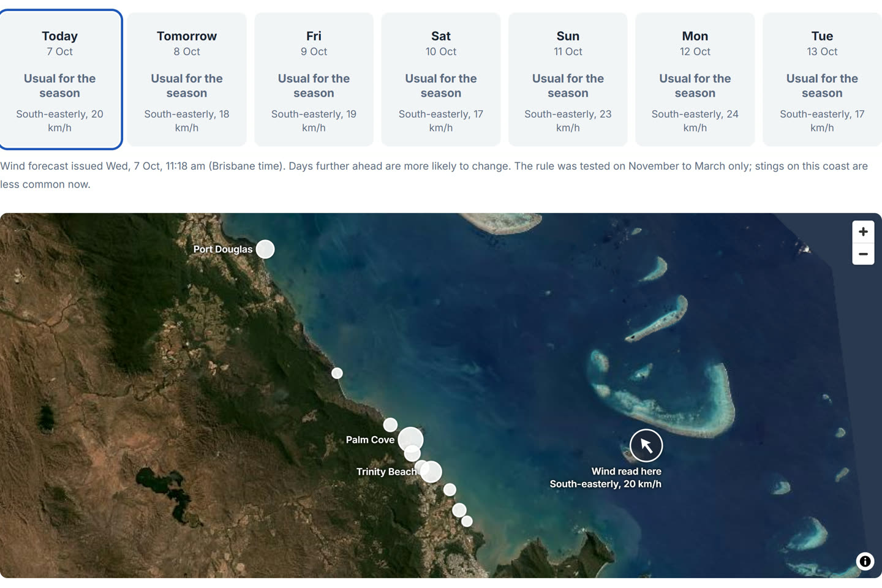Select the Port Douglas beach marker
882x588 pixels.
coord(265,249)
